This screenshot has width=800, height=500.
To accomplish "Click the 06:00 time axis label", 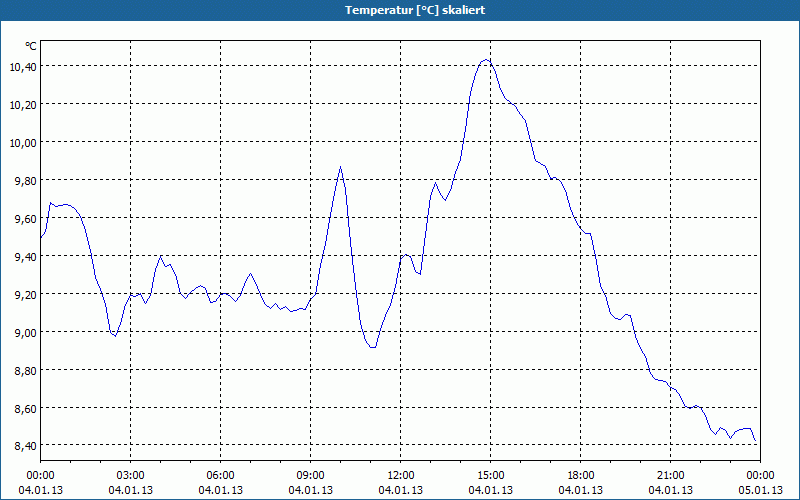I will click(220, 476).
